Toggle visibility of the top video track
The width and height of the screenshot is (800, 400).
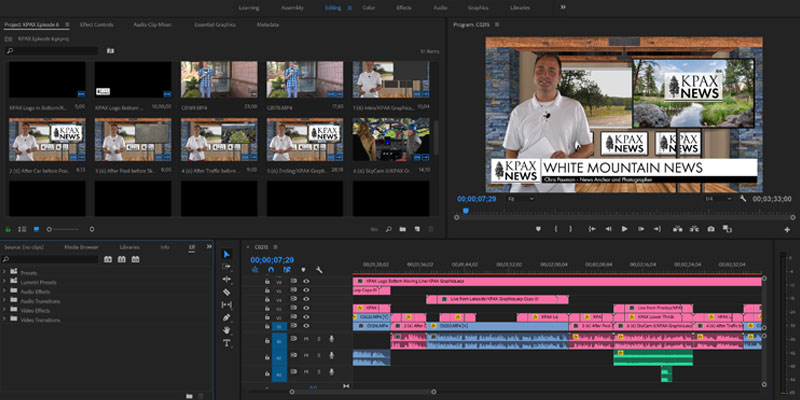click(x=306, y=281)
